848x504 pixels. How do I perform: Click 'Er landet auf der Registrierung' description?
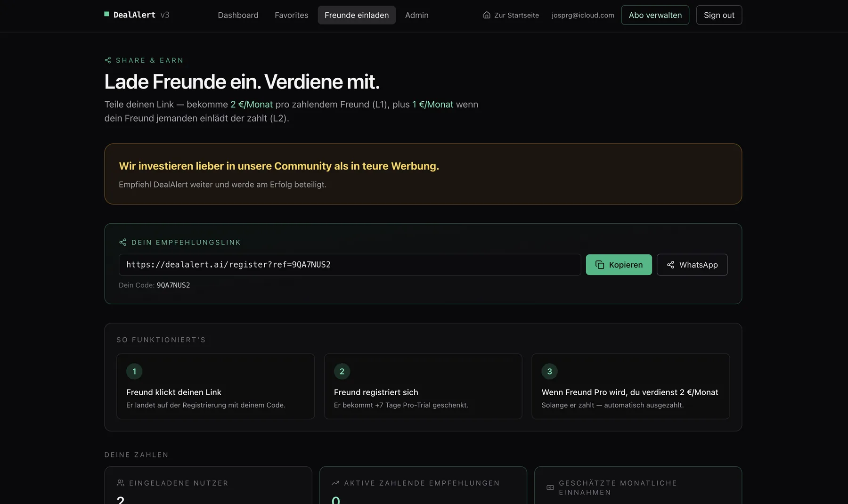click(x=206, y=405)
